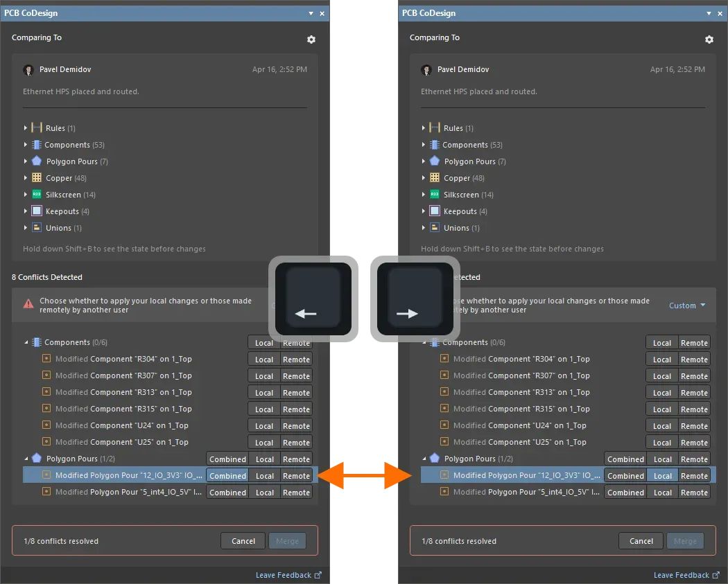Select Modified Component "U24" row in left panel
Viewport: 728px width, 584px height.
pyautogui.click(x=171, y=425)
